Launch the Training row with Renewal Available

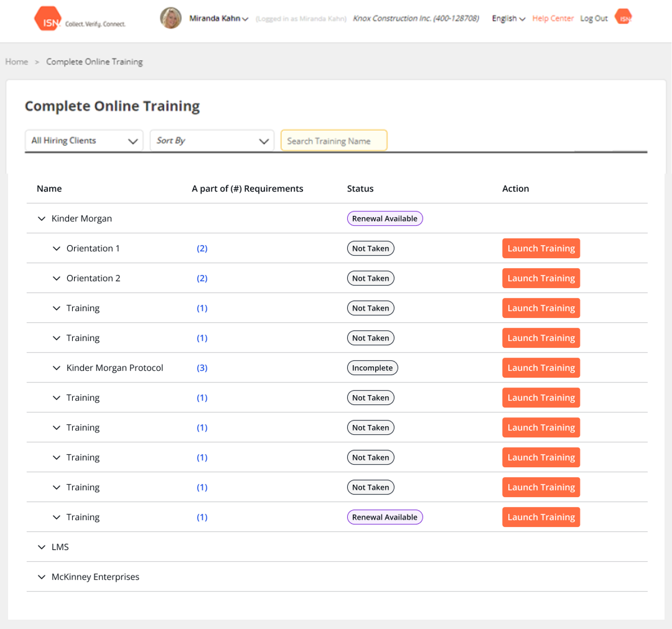(x=541, y=517)
